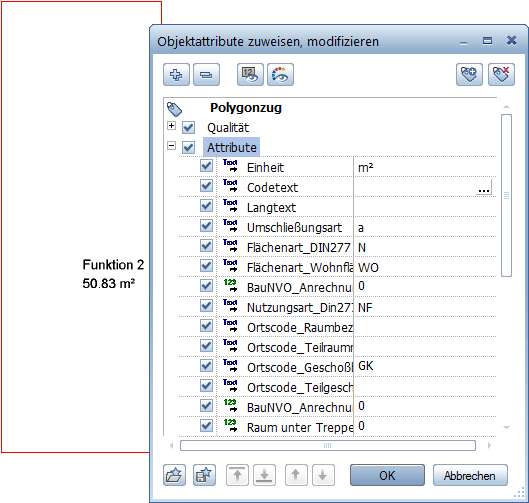The height and width of the screenshot is (503, 529).
Task: Click the color palette eye icon
Action: pyautogui.click(x=280, y=75)
